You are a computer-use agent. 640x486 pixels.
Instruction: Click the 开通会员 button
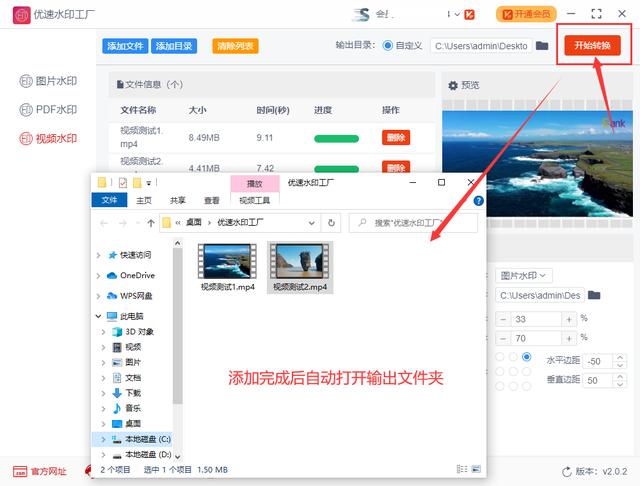click(x=526, y=14)
